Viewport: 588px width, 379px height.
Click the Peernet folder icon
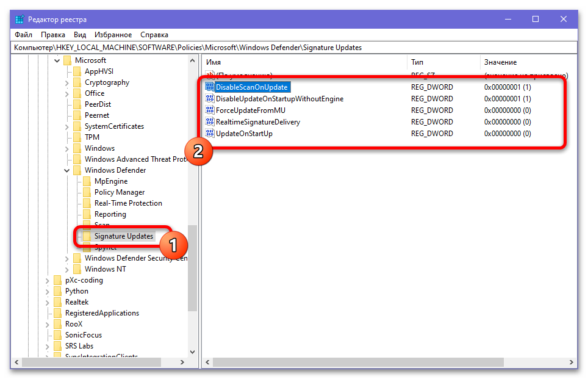point(77,115)
